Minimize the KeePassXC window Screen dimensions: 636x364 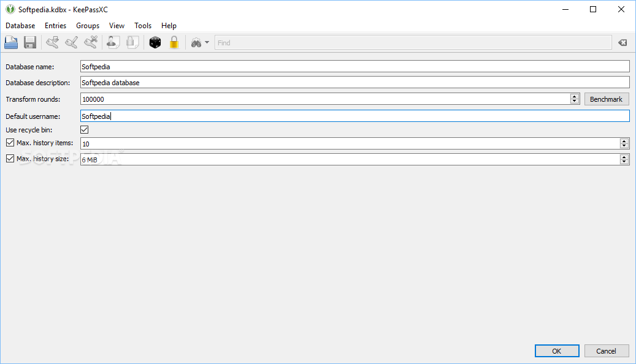pos(565,9)
